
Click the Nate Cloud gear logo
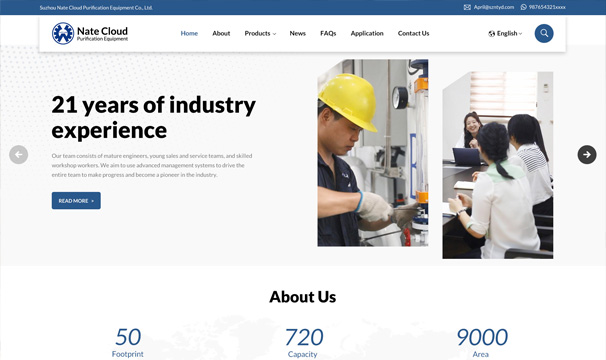63,33
